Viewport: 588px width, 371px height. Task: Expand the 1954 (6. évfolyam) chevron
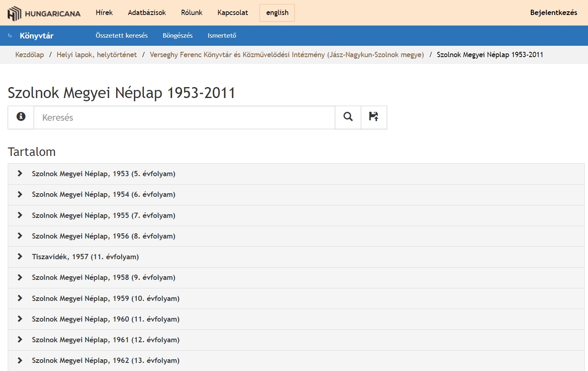pyautogui.click(x=20, y=194)
